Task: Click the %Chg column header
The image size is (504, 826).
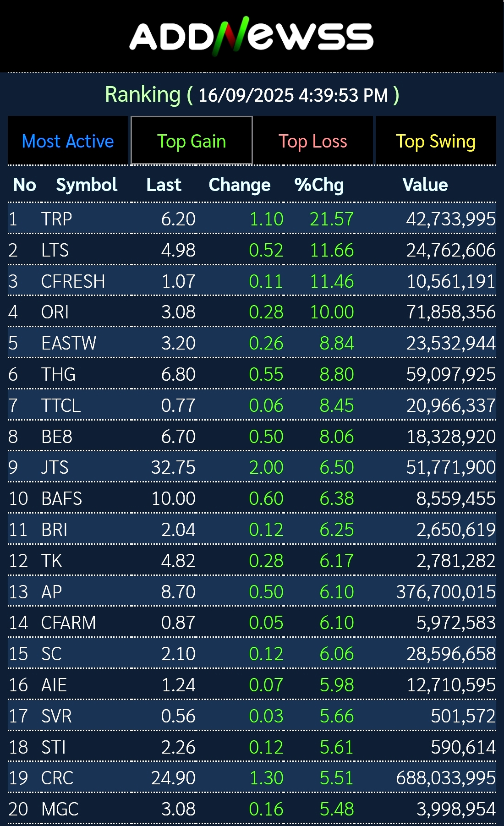Action: pos(319,185)
